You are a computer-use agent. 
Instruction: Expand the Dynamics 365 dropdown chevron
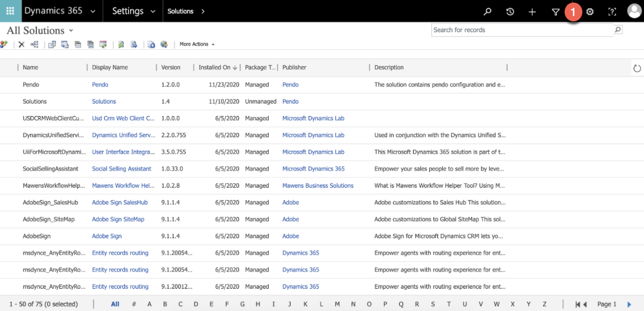click(x=92, y=11)
